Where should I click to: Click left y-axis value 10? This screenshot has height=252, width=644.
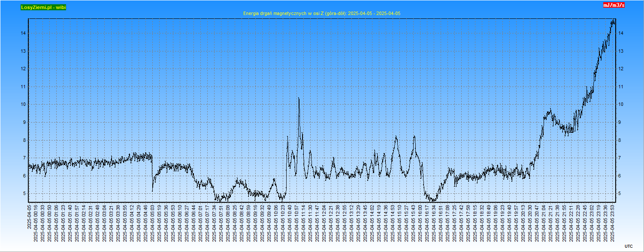coord(24,105)
